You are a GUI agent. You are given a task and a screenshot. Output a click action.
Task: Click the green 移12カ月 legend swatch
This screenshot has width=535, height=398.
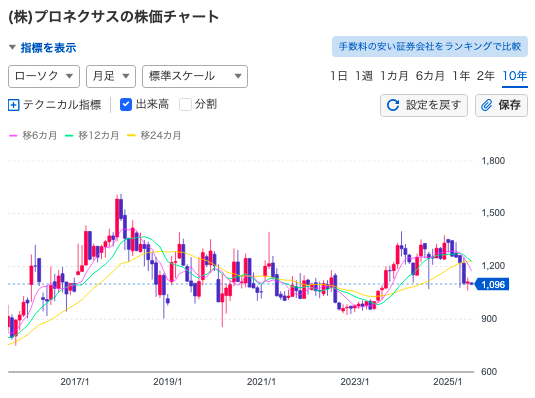click(69, 136)
